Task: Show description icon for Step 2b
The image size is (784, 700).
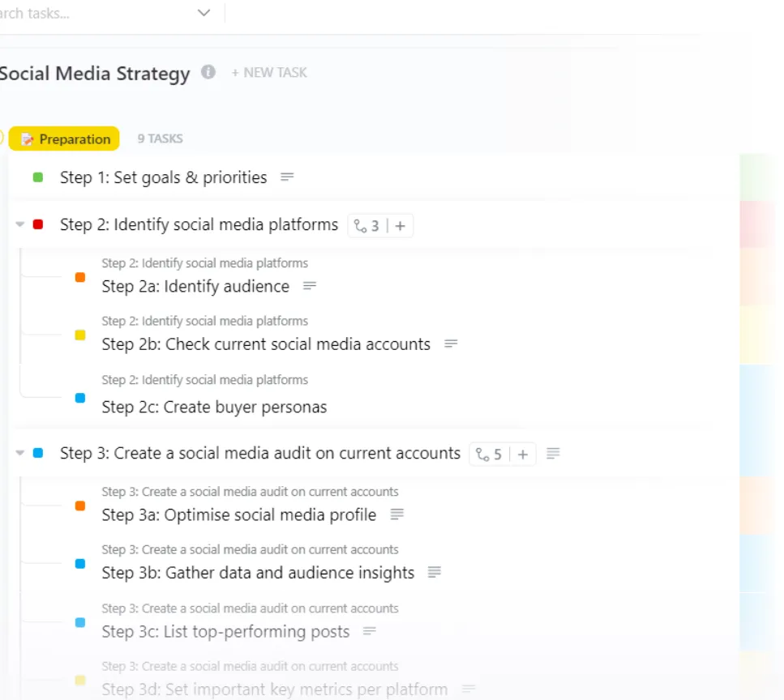Action: [x=451, y=344]
